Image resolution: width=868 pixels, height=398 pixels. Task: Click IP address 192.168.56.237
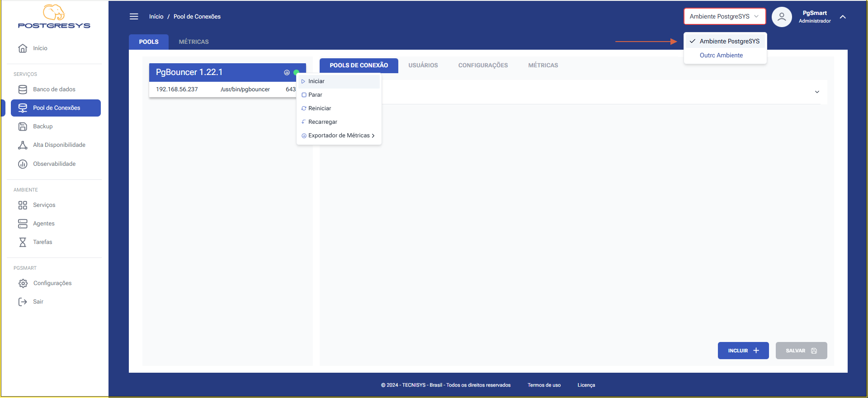click(x=177, y=89)
